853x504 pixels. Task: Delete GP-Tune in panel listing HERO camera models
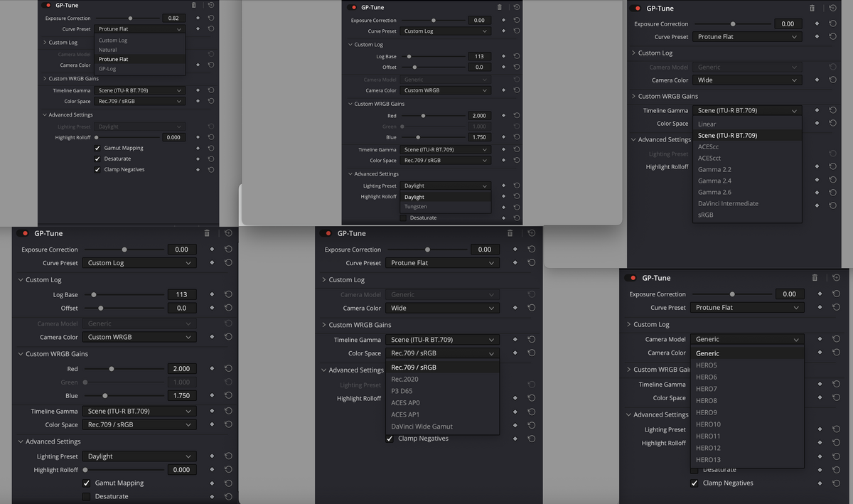click(815, 278)
